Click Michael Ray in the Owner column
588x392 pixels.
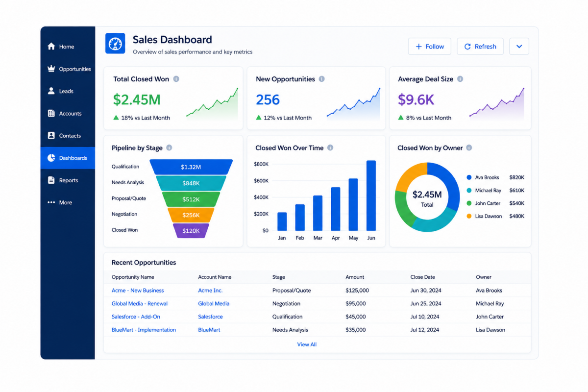point(490,304)
